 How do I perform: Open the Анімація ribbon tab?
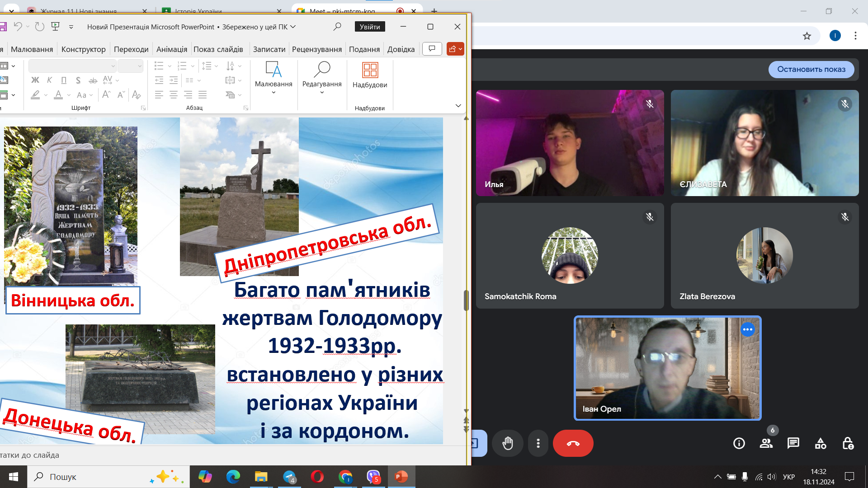pyautogui.click(x=171, y=49)
